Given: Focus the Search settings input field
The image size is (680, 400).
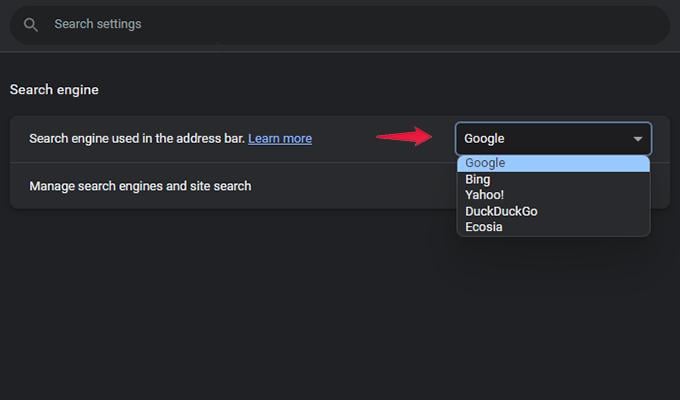Looking at the screenshot, I should coord(340,24).
